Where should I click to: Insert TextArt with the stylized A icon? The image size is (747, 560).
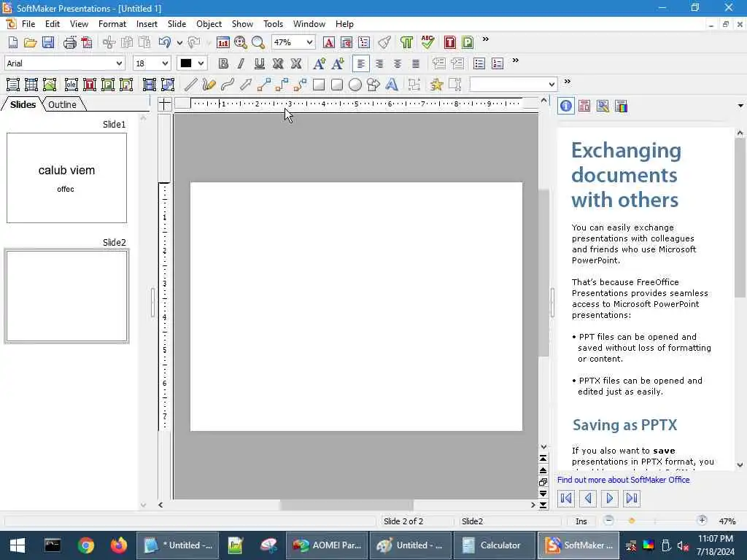pos(392,85)
